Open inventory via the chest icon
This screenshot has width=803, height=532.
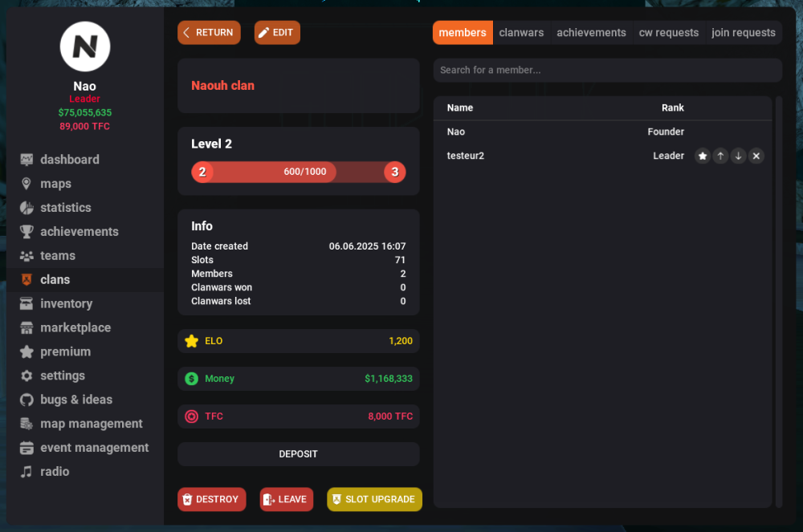tap(26, 304)
